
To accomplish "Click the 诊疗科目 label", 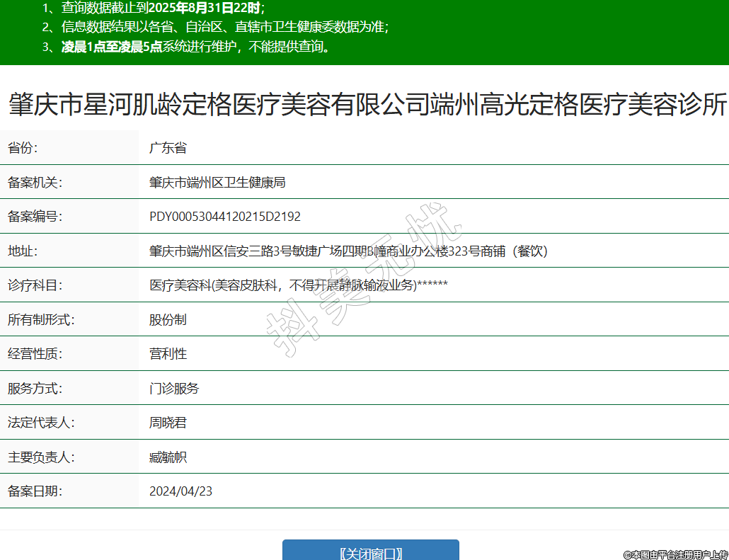I will 35,285.
